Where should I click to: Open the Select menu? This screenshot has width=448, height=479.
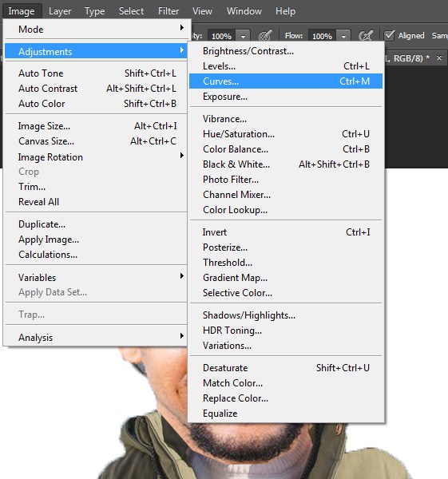coord(131,11)
